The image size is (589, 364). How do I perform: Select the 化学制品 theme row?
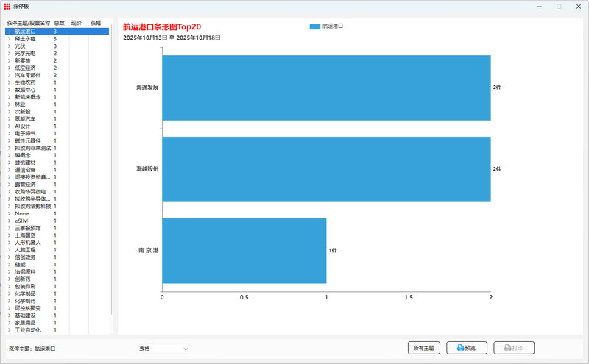pos(57,293)
